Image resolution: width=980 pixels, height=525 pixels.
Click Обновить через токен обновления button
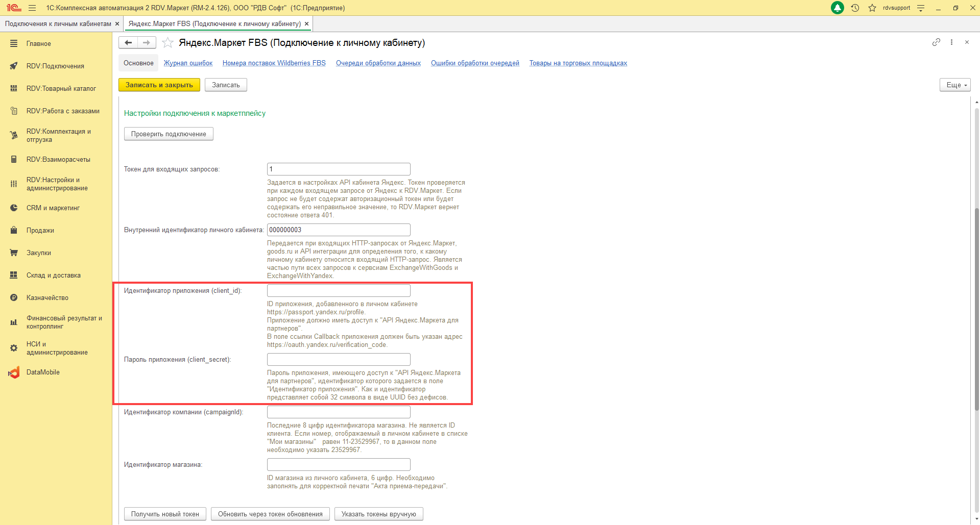pos(270,514)
